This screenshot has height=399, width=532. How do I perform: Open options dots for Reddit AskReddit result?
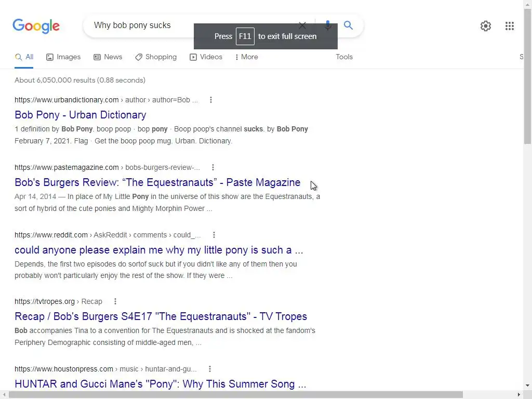coord(214,235)
